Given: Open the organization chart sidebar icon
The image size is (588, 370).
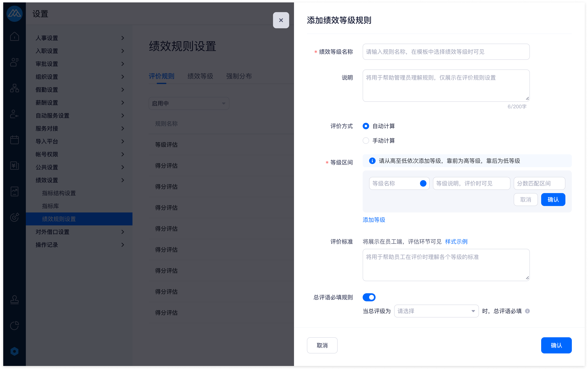Looking at the screenshot, I should 14,88.
